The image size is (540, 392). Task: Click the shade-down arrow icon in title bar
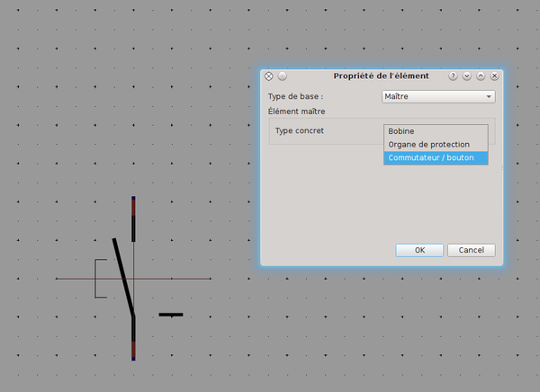click(467, 76)
